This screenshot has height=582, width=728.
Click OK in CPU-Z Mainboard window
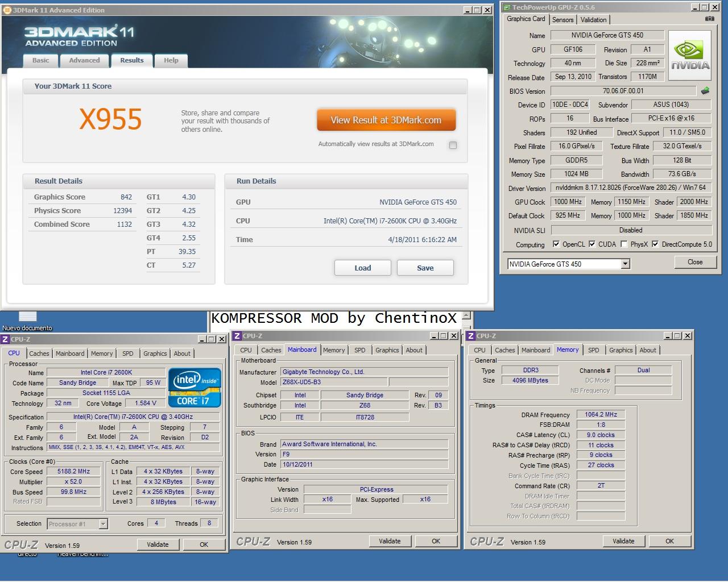(436, 541)
